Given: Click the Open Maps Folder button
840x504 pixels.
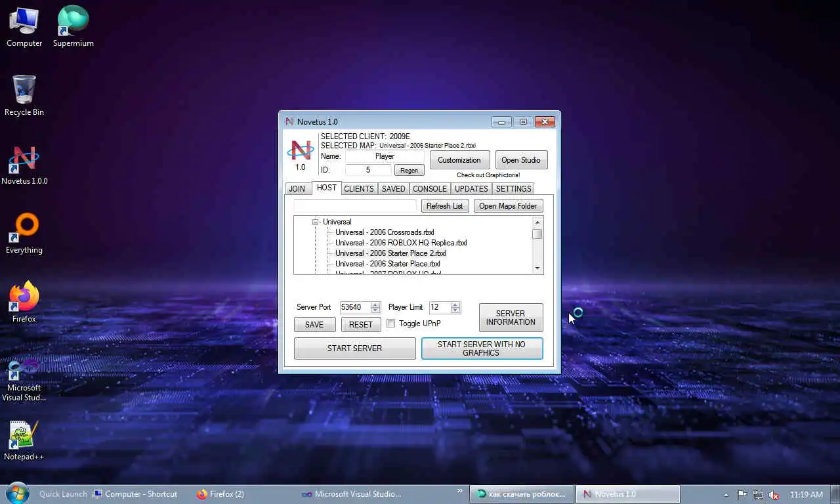Looking at the screenshot, I should tap(508, 206).
